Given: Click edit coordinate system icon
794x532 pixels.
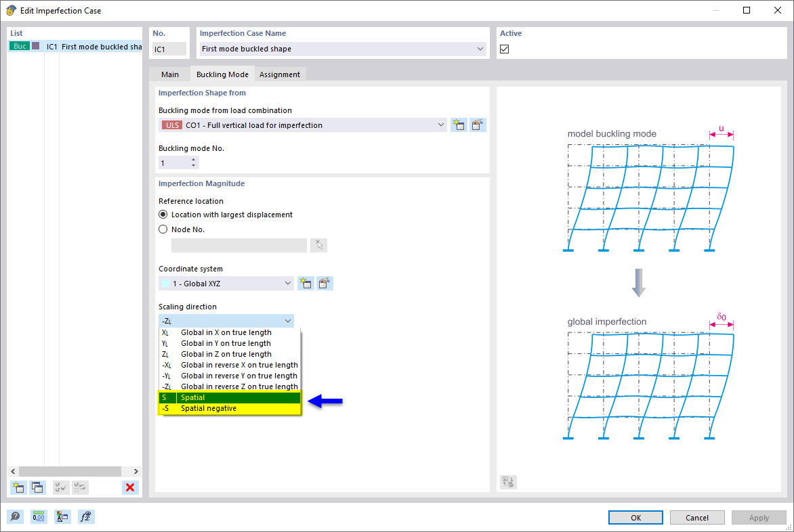Looking at the screenshot, I should (x=325, y=284).
